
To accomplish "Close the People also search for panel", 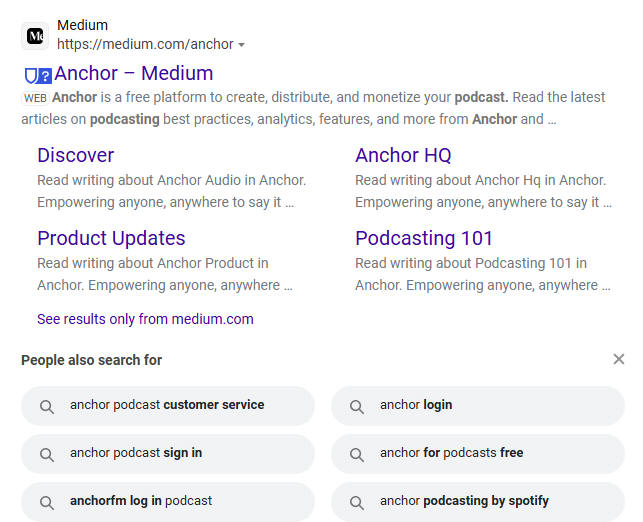I will pos(619,359).
